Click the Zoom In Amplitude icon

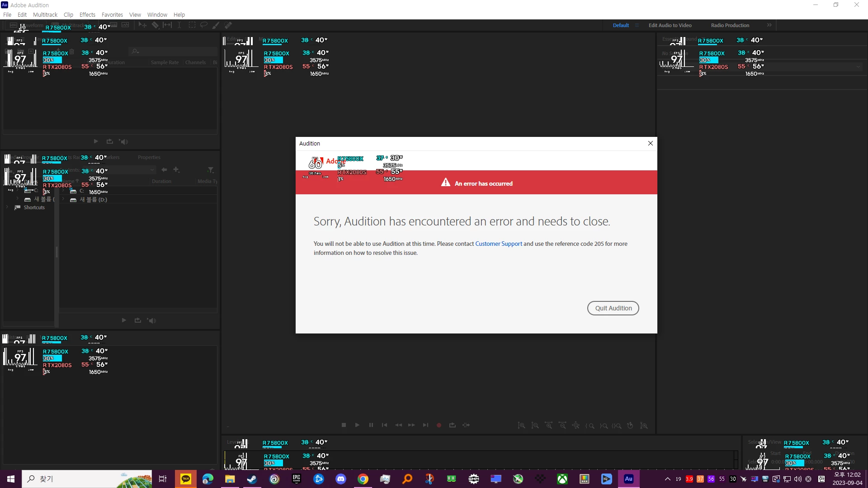(521, 426)
